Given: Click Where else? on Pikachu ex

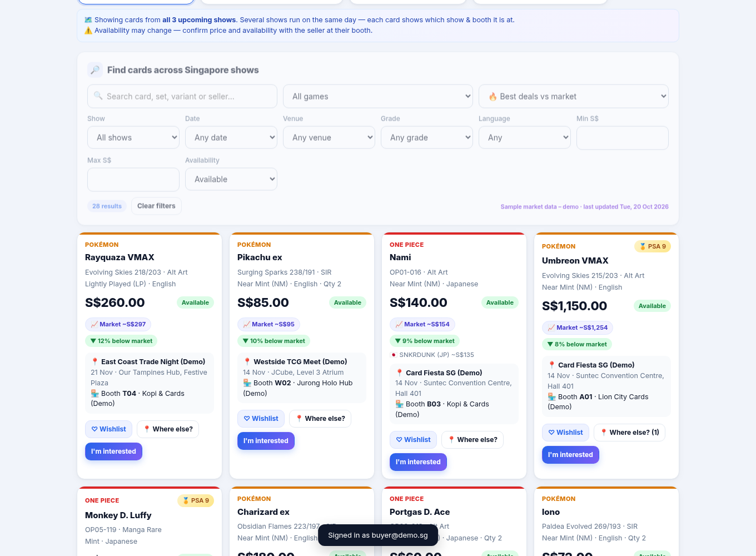Looking at the screenshot, I should pyautogui.click(x=320, y=419).
